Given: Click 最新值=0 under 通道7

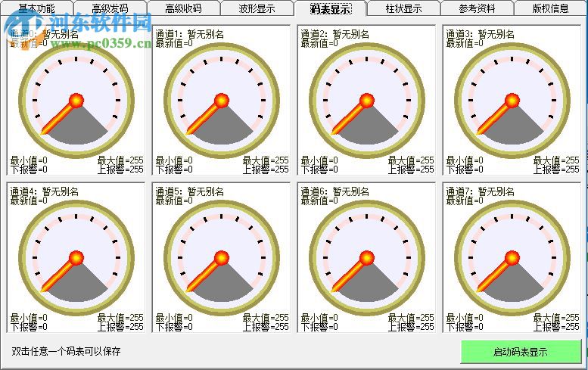Looking at the screenshot, I should 464,201.
